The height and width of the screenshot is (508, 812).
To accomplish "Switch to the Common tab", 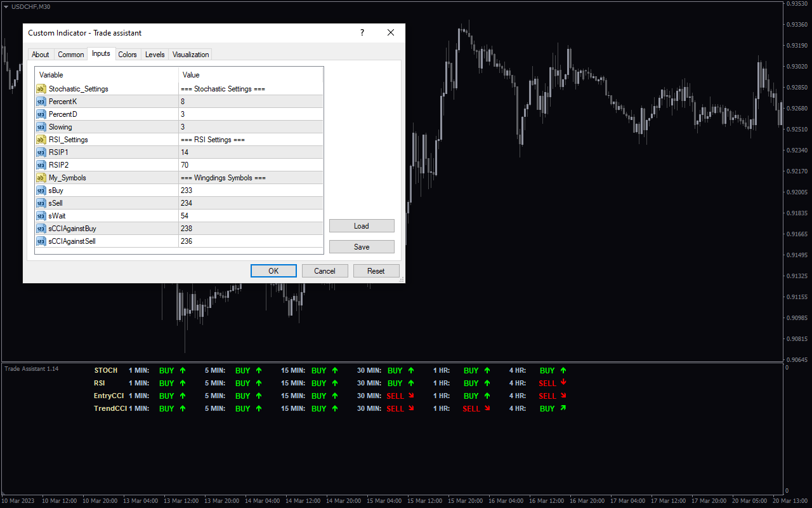I will 71,55.
